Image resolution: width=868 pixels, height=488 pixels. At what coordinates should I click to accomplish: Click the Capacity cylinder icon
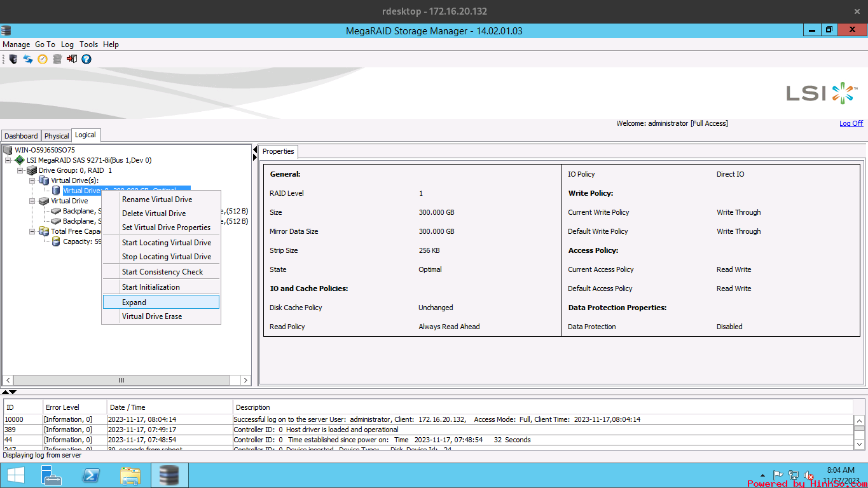56,241
